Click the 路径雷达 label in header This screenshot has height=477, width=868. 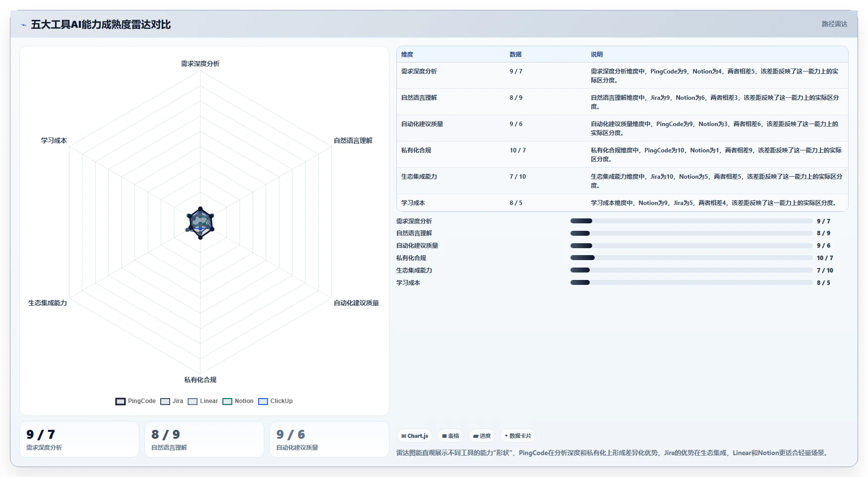[x=834, y=24]
